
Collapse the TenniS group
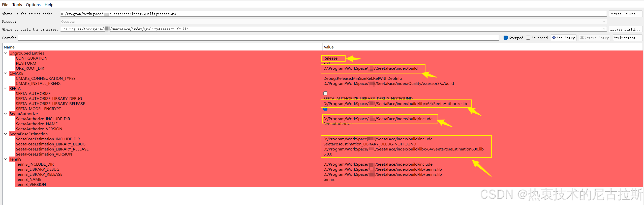tap(6, 159)
